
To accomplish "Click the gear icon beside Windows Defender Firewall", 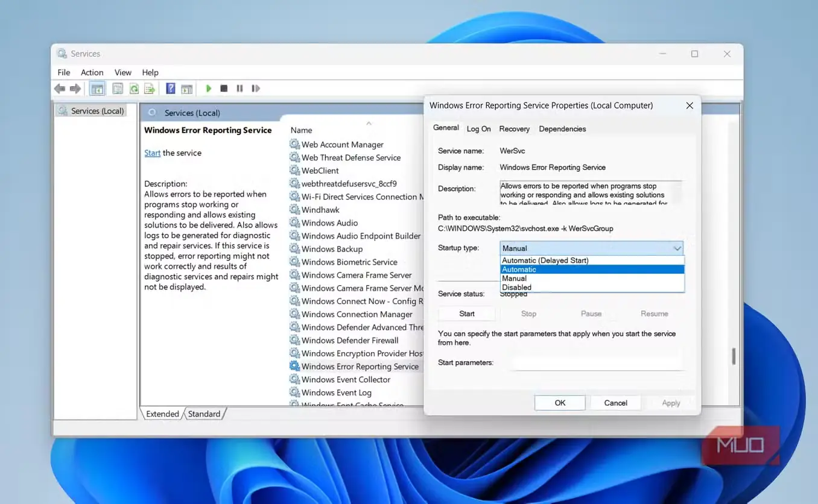I will click(294, 340).
